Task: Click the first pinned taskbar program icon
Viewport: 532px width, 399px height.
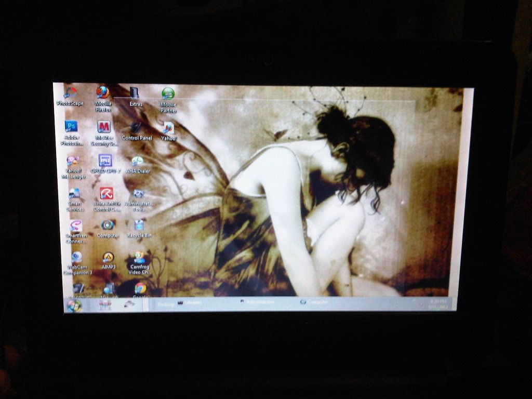Action: 105,305
